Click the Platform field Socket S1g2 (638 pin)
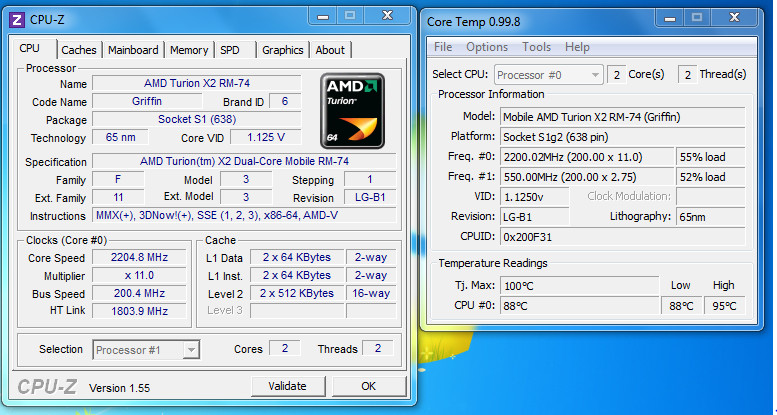Viewport: 777px width, 415px height. pos(622,137)
